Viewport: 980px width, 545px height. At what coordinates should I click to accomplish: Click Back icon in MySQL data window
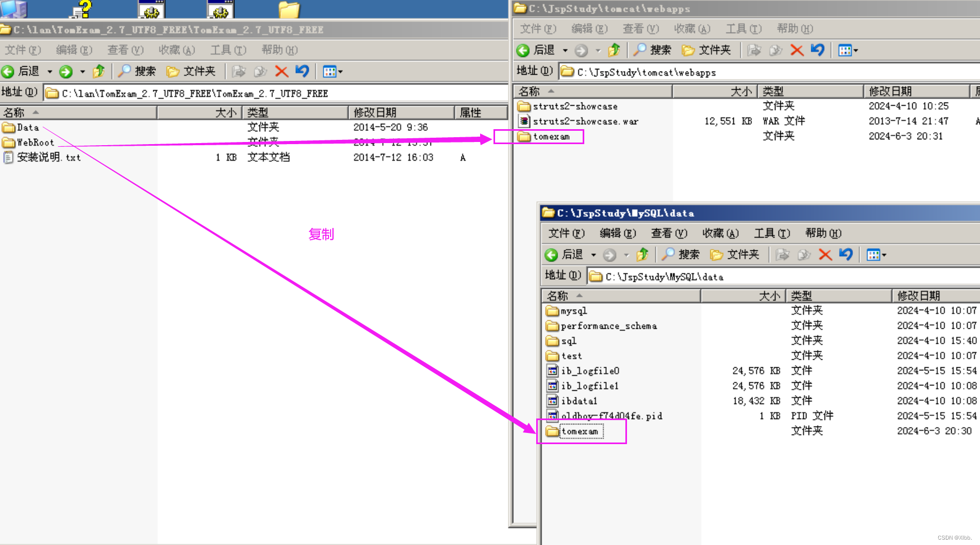tap(552, 255)
